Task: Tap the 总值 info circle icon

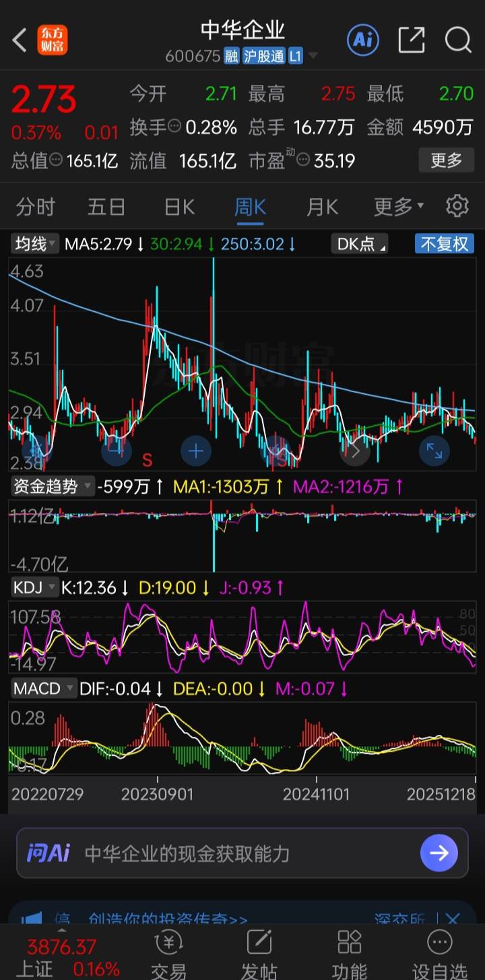Action: (x=56, y=160)
